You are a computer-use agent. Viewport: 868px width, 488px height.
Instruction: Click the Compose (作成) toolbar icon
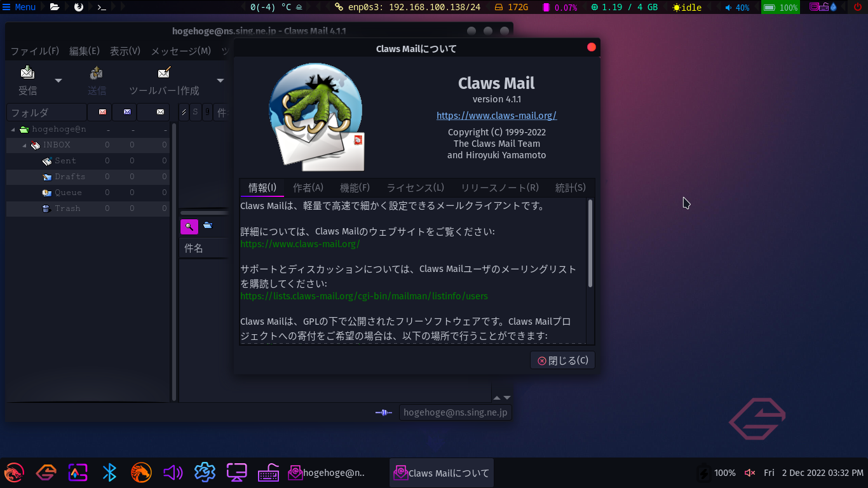click(x=164, y=72)
